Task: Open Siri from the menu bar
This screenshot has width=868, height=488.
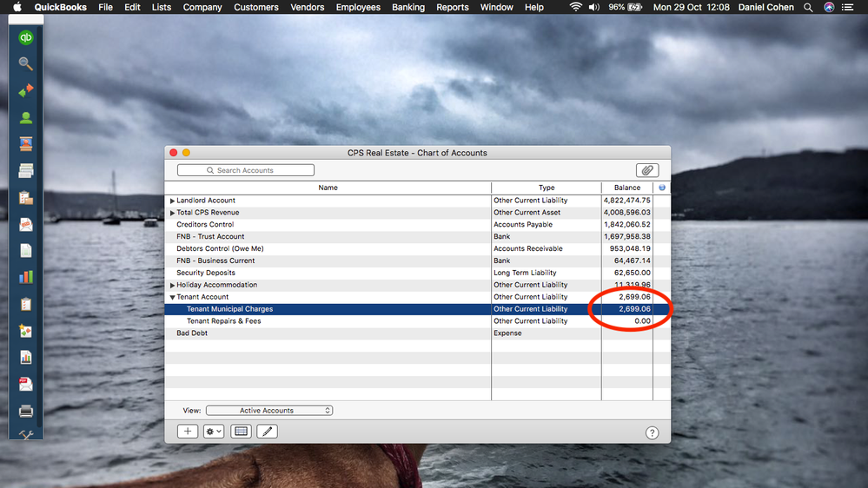Action: tap(829, 7)
